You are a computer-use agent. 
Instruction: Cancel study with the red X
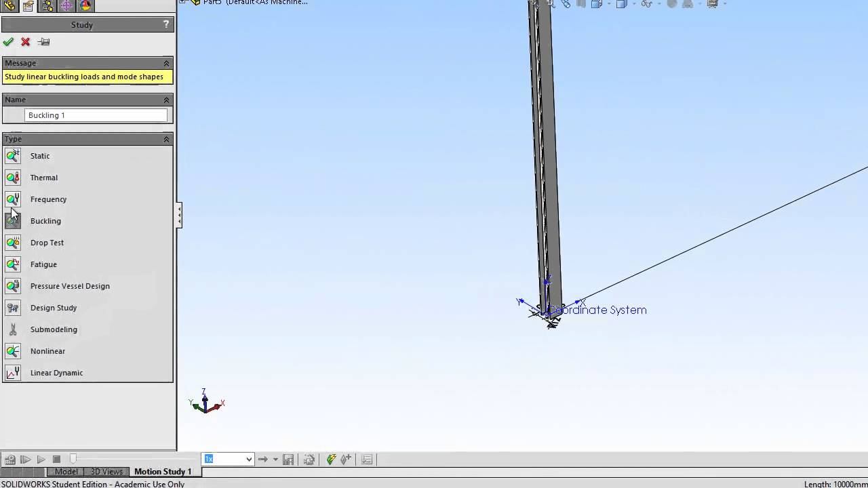pos(26,42)
